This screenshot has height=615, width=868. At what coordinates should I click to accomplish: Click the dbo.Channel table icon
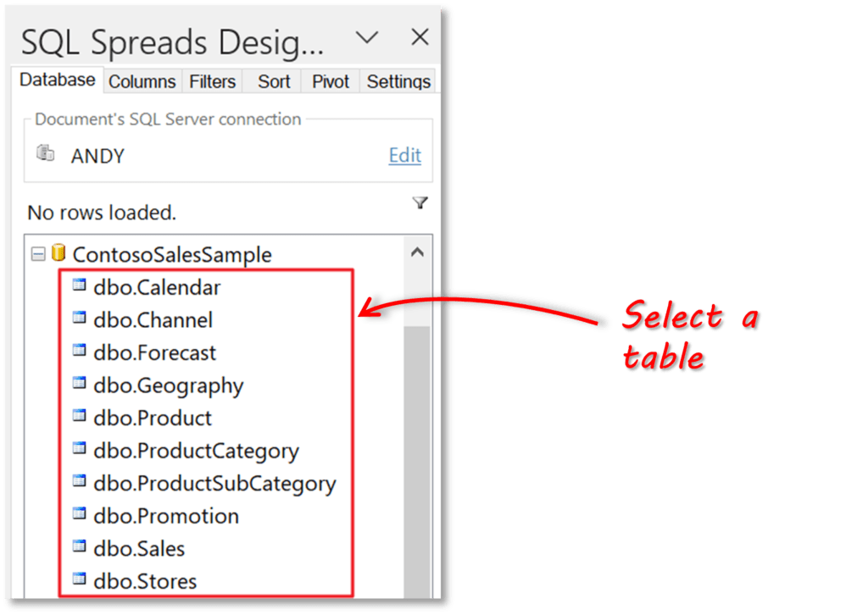pos(81,319)
